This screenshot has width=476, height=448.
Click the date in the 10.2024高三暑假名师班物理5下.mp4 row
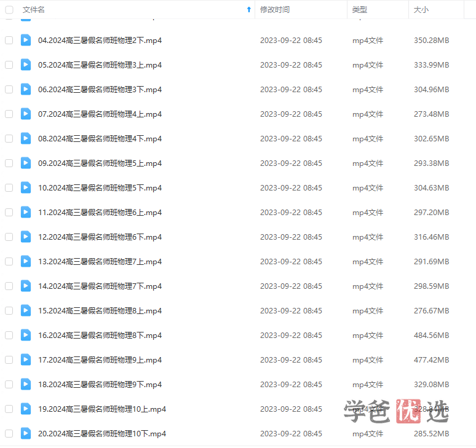tap(291, 188)
